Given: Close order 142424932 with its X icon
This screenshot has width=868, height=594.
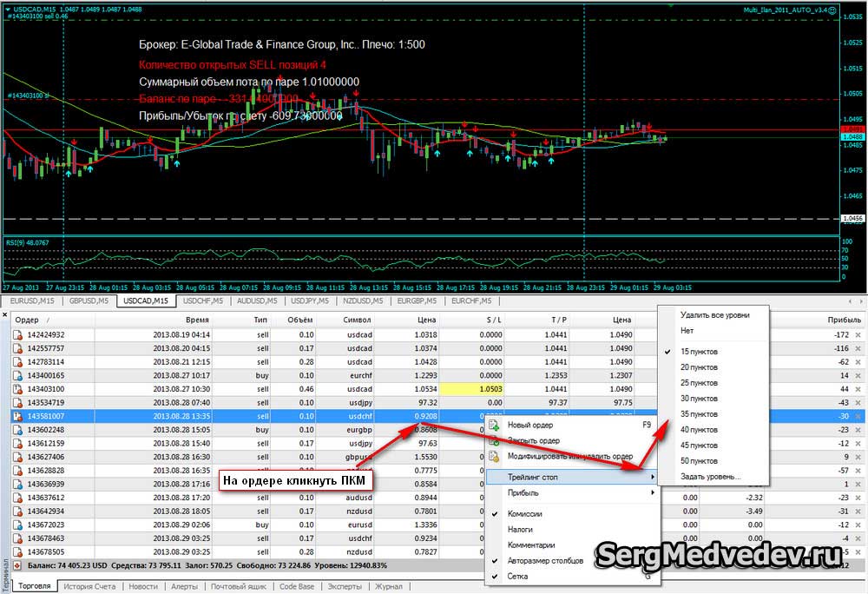Looking at the screenshot, I should pos(858,334).
